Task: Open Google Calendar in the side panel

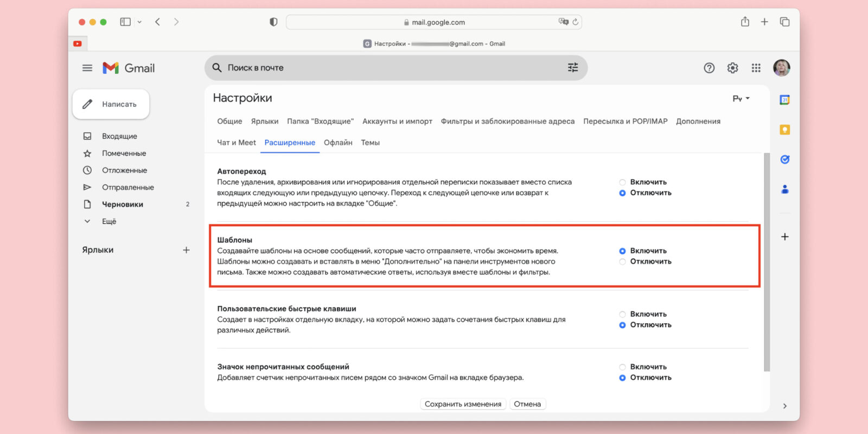Action: click(784, 100)
